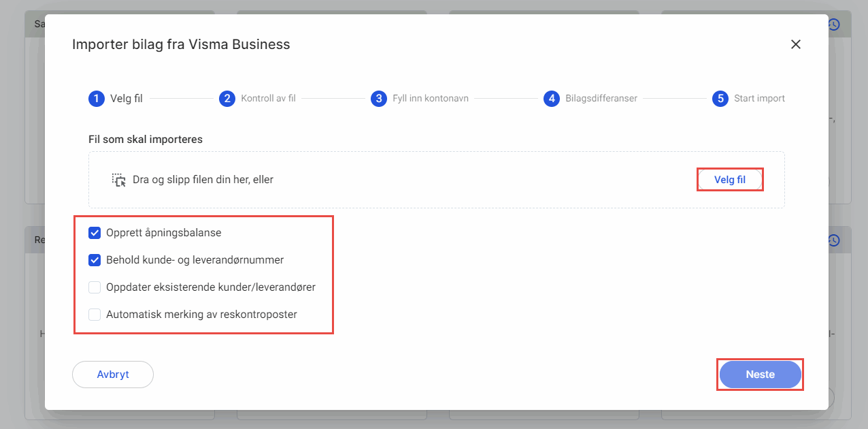Click the clock icon on the lower right panel
868x429 pixels.
(834, 240)
